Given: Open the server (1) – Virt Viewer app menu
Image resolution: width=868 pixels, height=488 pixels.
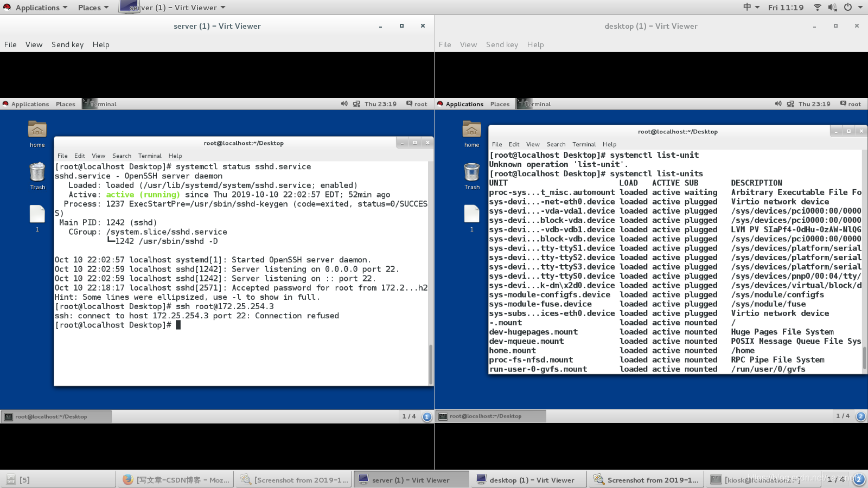Looking at the screenshot, I should click(173, 8).
